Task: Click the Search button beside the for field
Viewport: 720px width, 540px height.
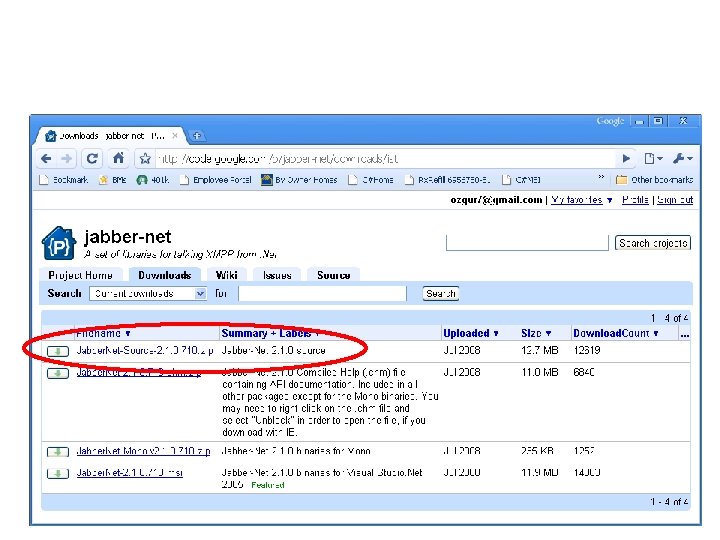Action: [440, 293]
